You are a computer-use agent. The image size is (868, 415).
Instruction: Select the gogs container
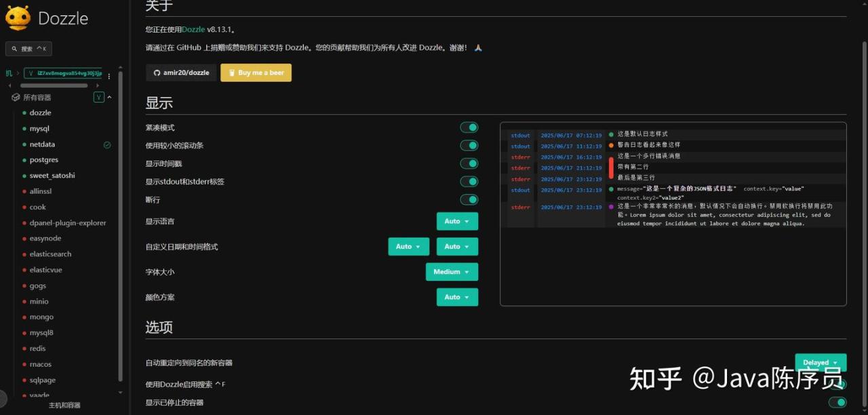point(38,285)
